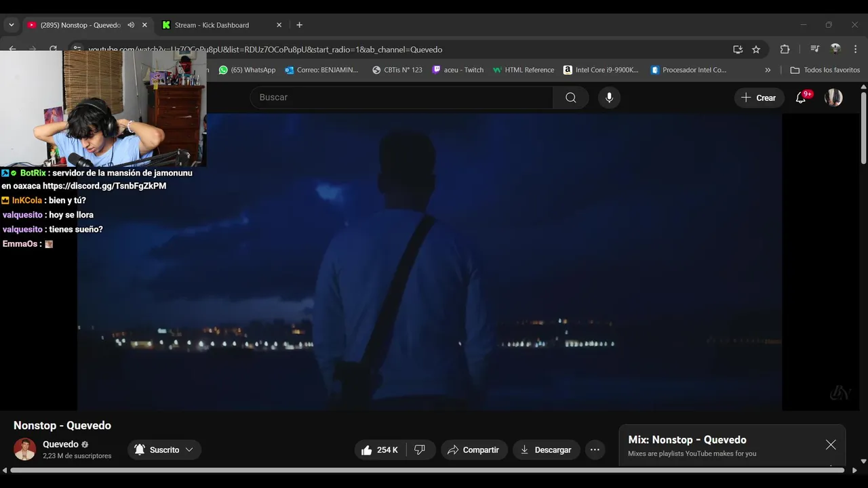Click the YouTube video player
The image size is (868, 488).
click(x=429, y=262)
